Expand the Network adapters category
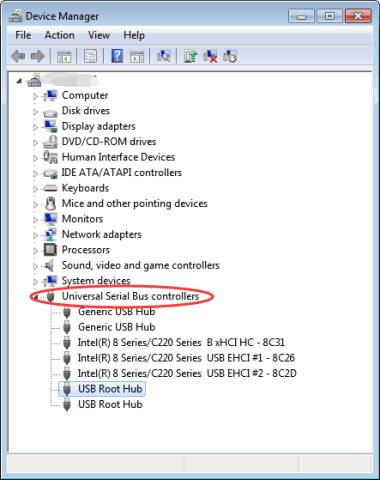This screenshot has height=480, width=380. tap(35, 235)
